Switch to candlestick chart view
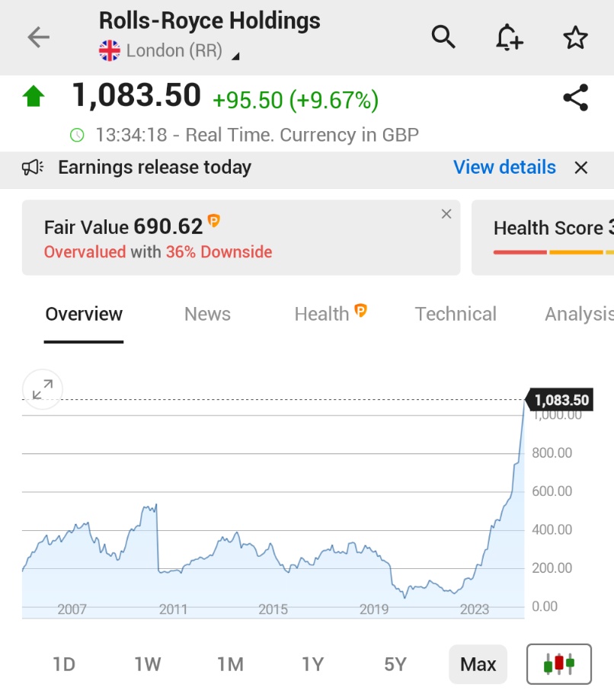 558,664
